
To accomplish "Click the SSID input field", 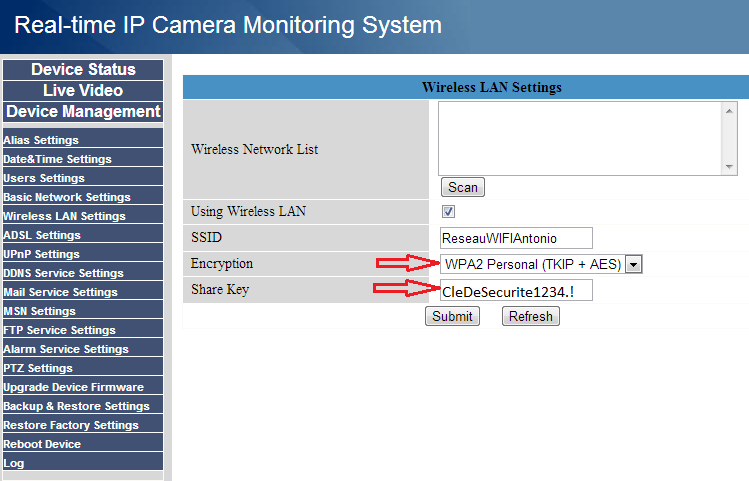I will tap(516, 238).
